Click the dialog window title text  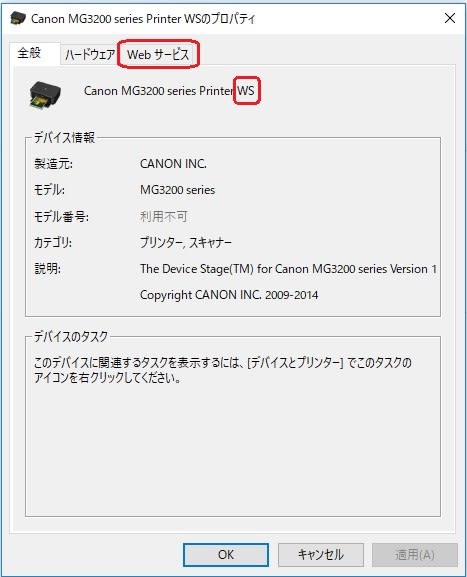pos(143,18)
